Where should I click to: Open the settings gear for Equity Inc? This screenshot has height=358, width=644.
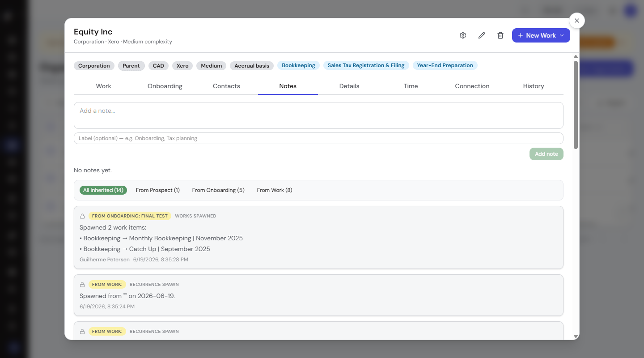[x=463, y=35]
